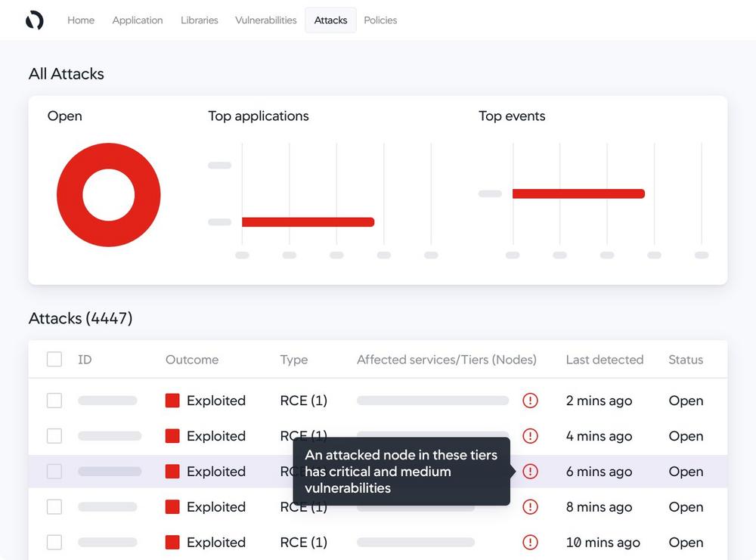Click red bar in Top events chart
This screenshot has width=756, height=560.
pos(578,194)
